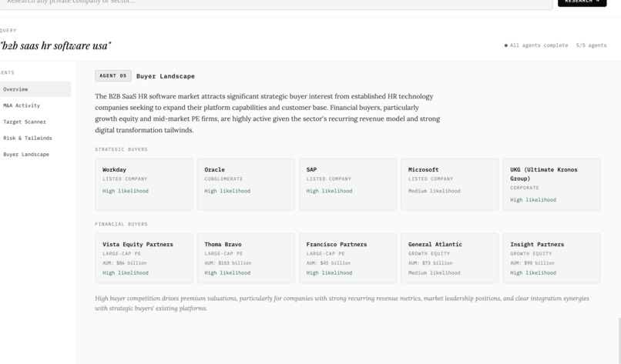Click the query text 'b2b saas hr software usa'
621x364 pixels.
point(55,46)
